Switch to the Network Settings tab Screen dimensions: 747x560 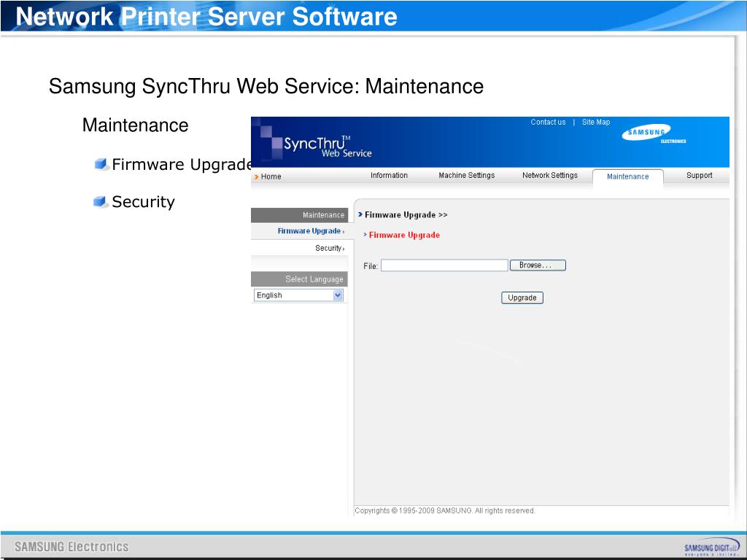[x=550, y=175]
